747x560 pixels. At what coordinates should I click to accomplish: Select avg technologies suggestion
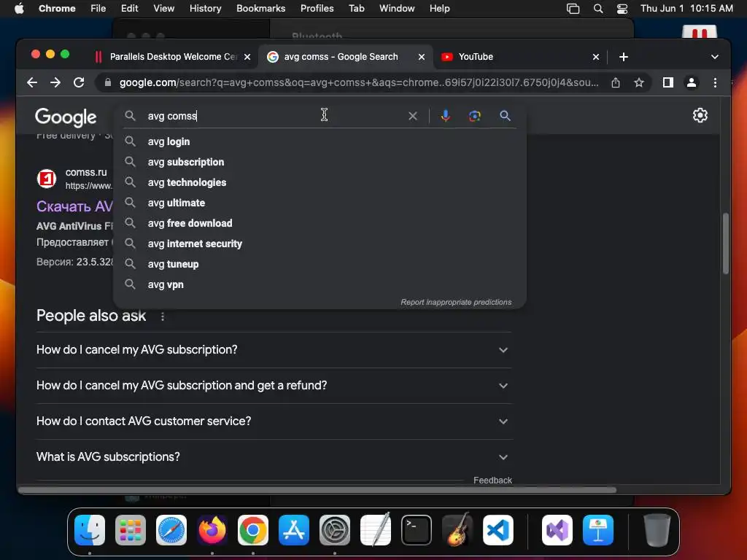tap(320, 182)
